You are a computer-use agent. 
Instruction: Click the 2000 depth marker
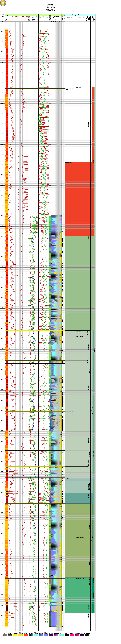tap(2, 175)
